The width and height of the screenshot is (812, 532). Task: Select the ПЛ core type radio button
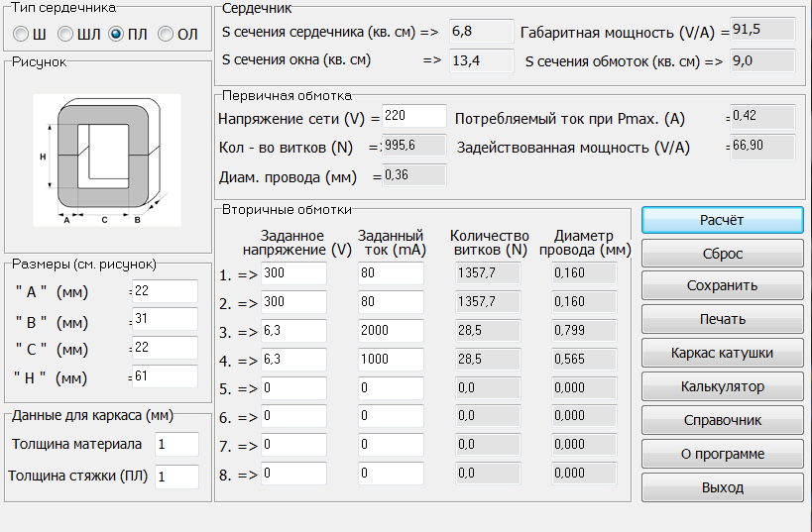tap(115, 34)
